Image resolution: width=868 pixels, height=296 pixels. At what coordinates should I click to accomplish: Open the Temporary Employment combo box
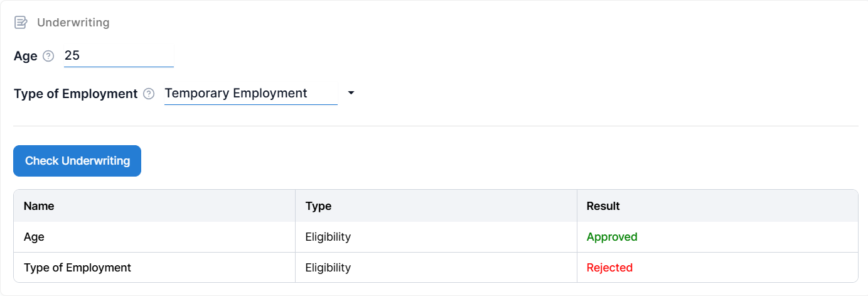tap(250, 94)
